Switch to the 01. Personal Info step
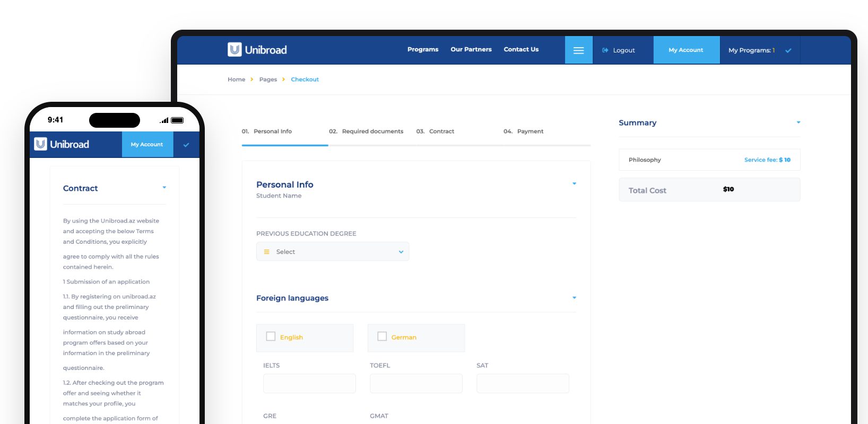This screenshot has height=424, width=868. click(x=267, y=131)
